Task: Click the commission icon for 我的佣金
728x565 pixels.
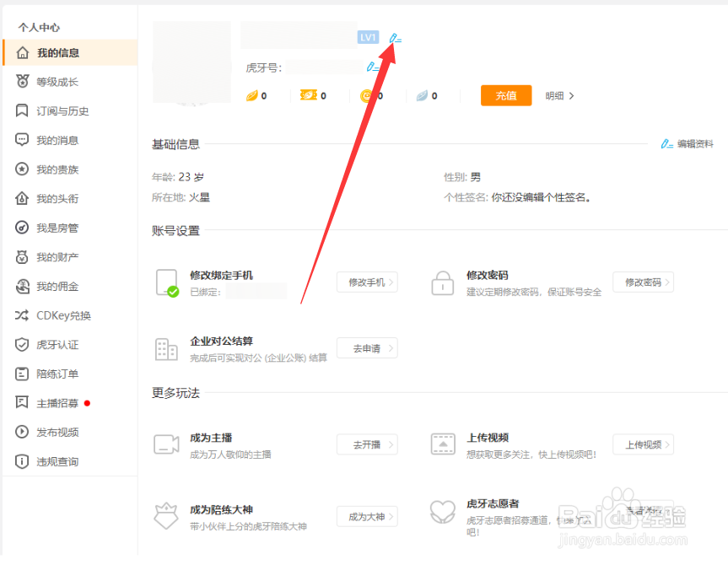Action: click(22, 287)
